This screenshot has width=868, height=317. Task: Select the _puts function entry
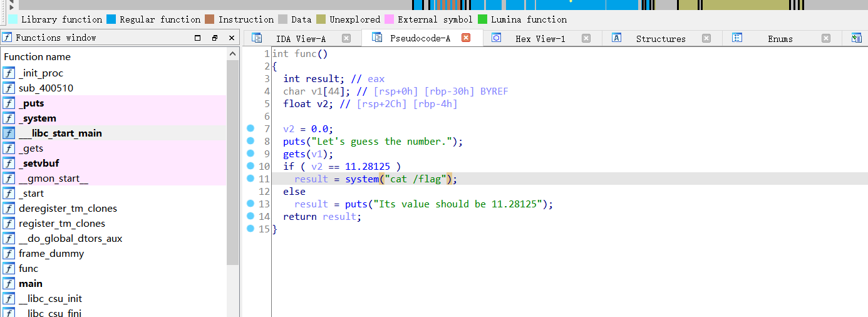pyautogui.click(x=113, y=103)
